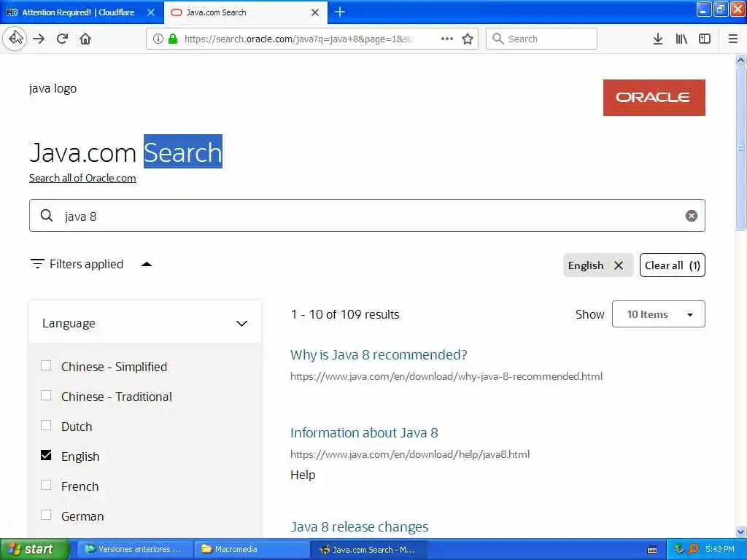Click the Oracle logo

coord(654,98)
